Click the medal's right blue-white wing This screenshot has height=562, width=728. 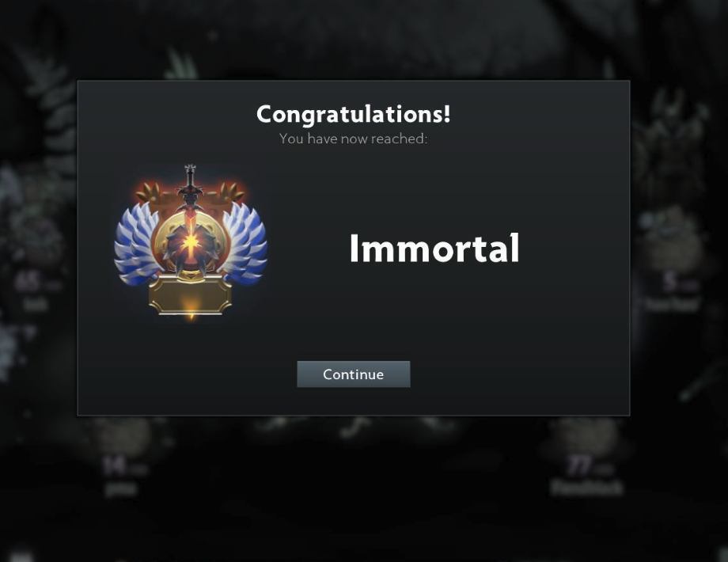point(245,243)
